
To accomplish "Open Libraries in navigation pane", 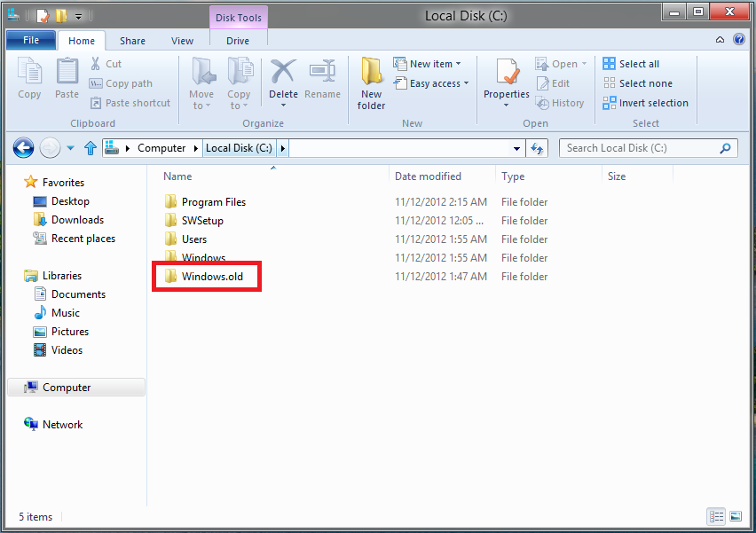I will (53, 276).
